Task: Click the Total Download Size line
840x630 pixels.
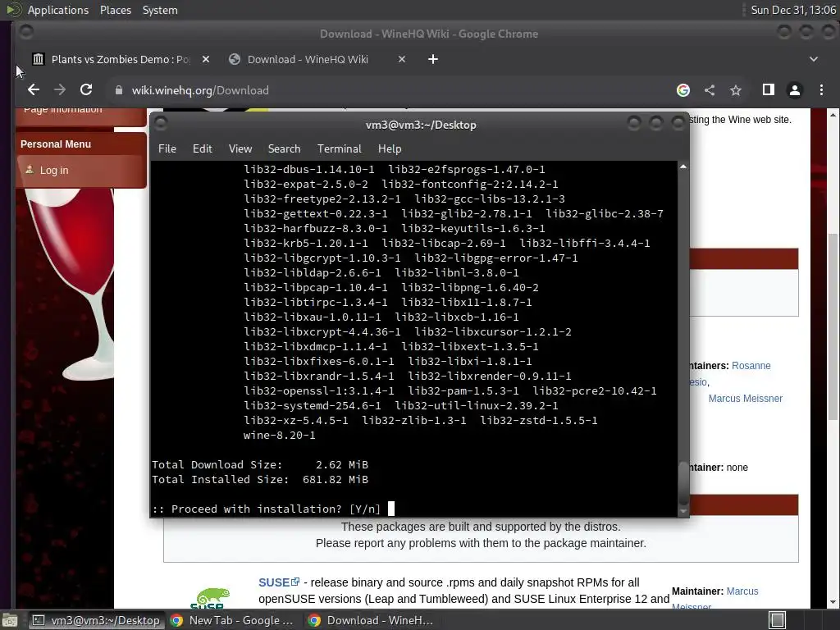Action: [260, 465]
